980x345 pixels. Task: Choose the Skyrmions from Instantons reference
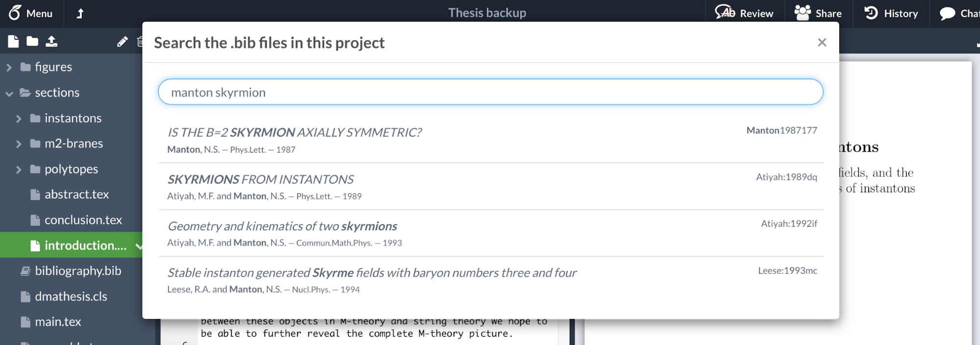coord(490,186)
